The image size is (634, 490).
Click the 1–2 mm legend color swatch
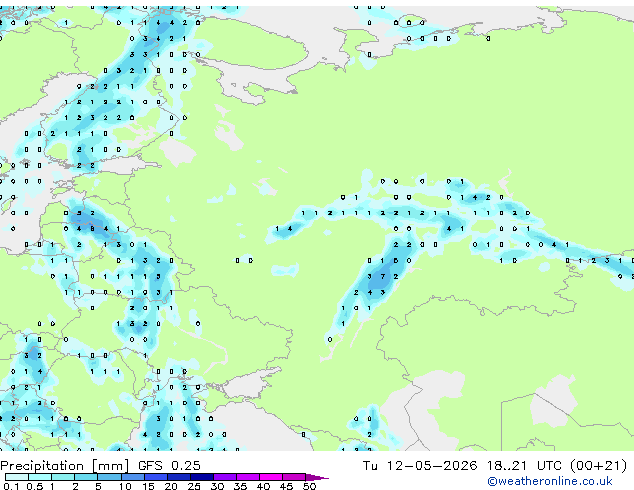[63, 477]
